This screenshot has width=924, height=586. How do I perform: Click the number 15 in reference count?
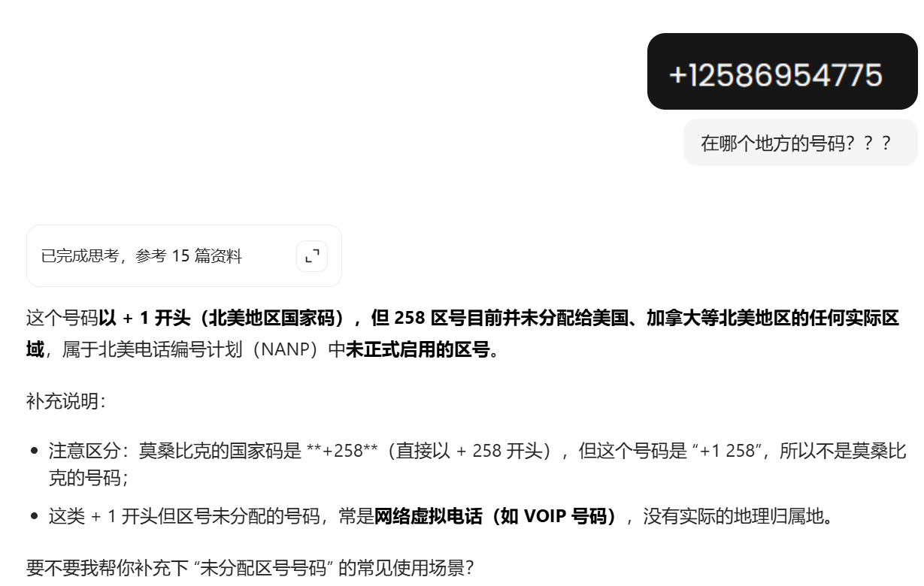pyautogui.click(x=180, y=256)
